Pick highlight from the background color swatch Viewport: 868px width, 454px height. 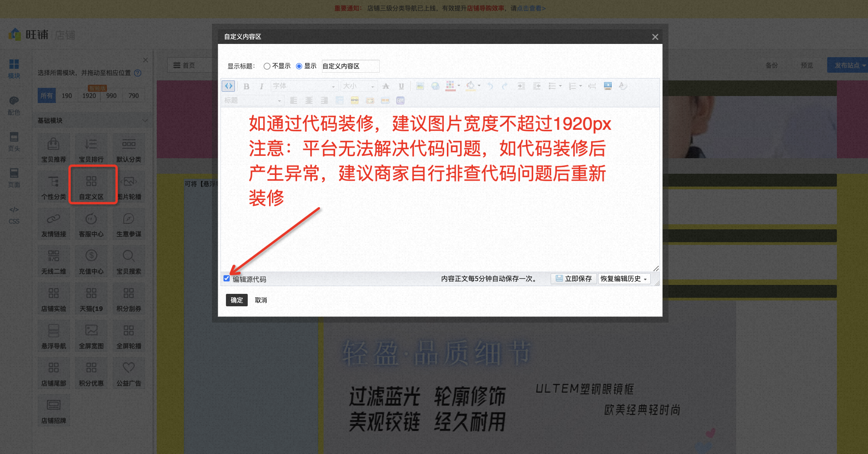tap(470, 86)
